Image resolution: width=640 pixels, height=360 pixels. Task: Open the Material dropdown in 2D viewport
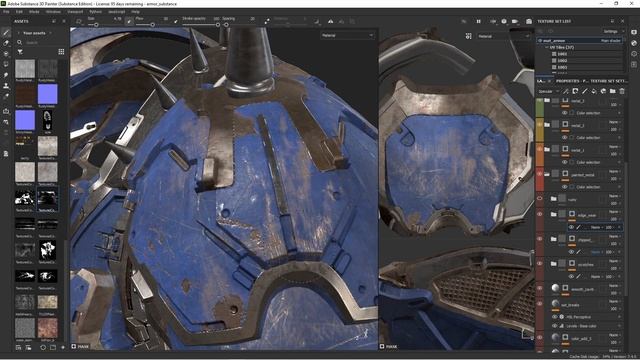[x=503, y=36]
